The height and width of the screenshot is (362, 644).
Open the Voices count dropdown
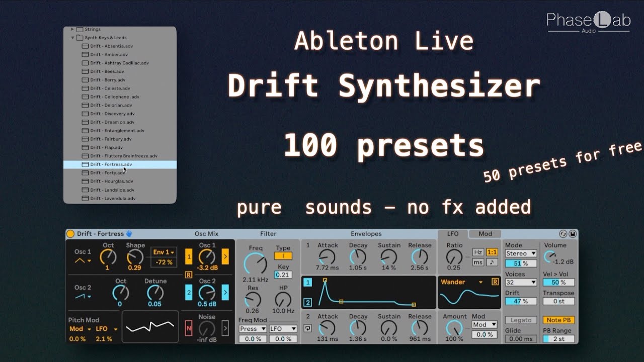click(521, 283)
